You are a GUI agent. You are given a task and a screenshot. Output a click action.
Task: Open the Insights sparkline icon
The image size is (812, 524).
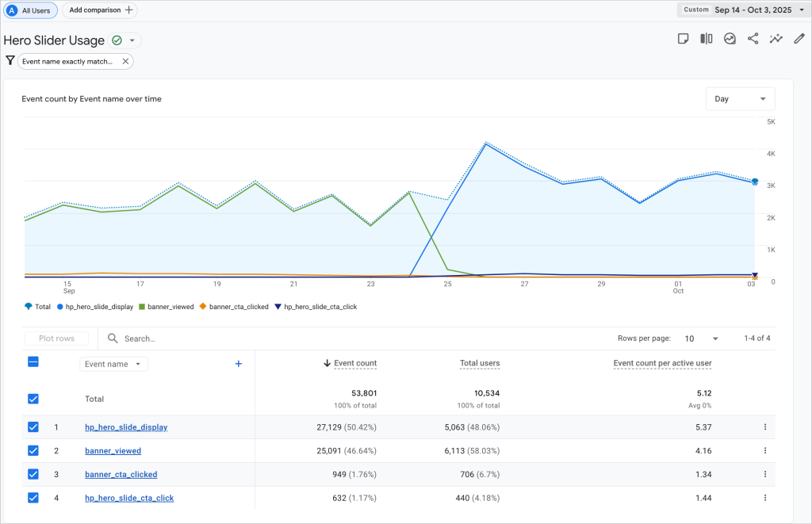(x=776, y=39)
